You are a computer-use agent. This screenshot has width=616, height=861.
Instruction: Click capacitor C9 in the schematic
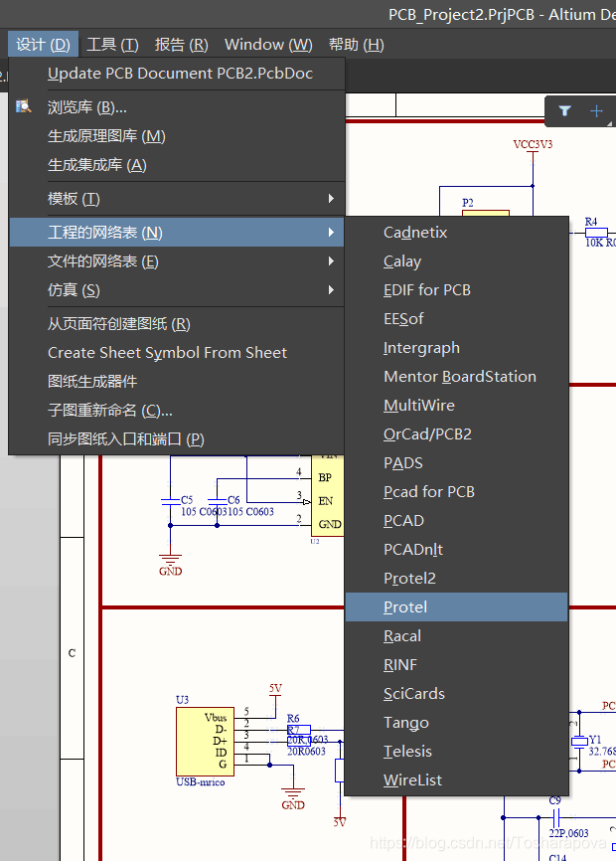(555, 817)
